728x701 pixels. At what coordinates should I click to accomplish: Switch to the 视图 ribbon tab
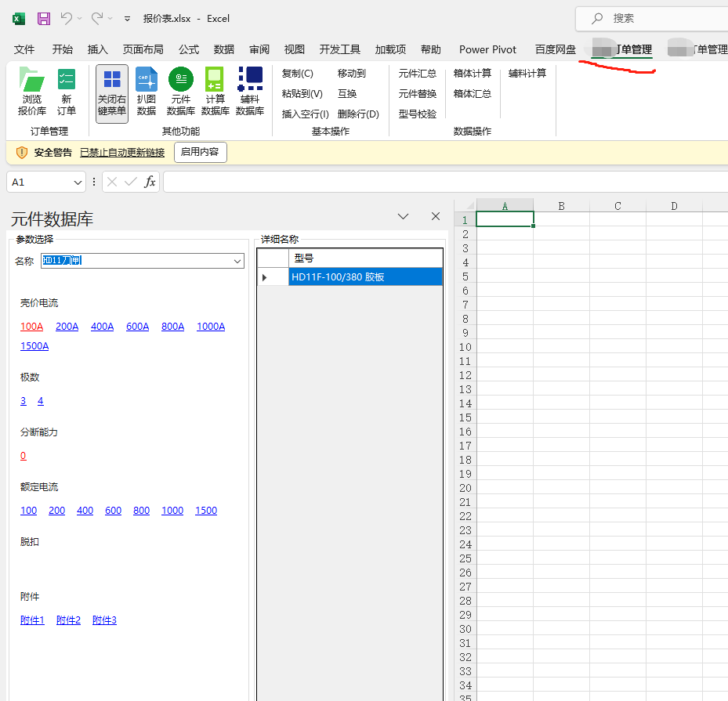[295, 49]
